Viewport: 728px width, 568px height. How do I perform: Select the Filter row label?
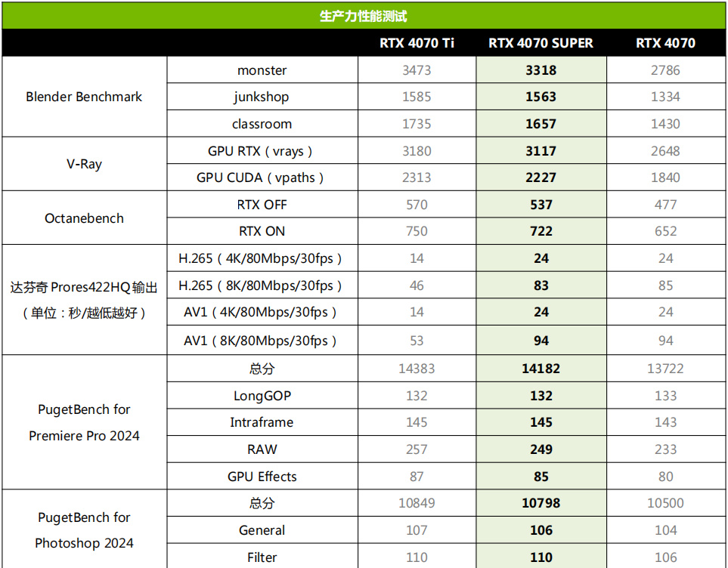pos(262,557)
